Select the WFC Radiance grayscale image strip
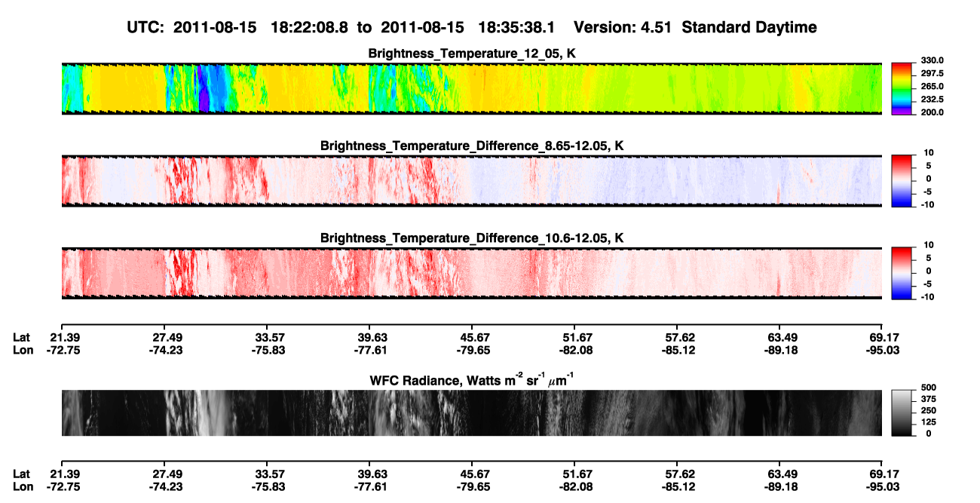The height and width of the screenshot is (503, 980). pos(471,413)
